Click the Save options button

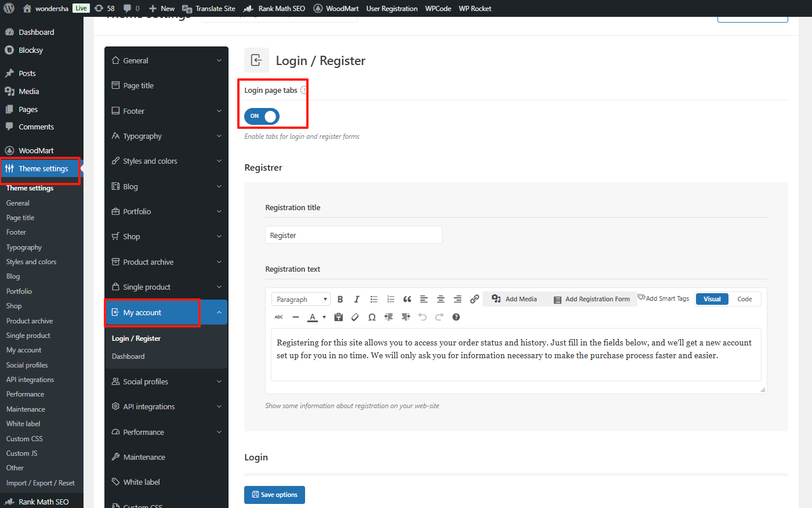(x=274, y=495)
